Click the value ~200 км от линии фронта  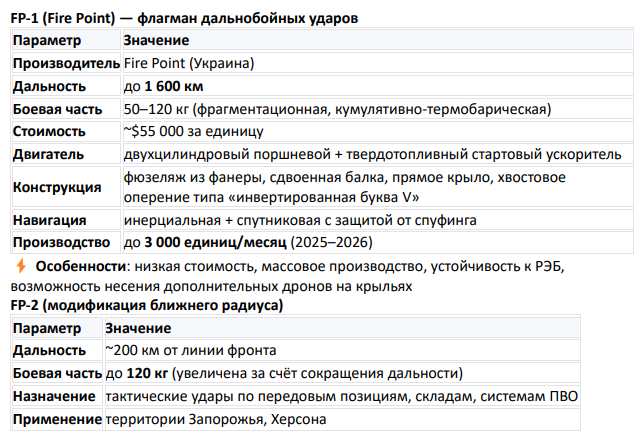coord(191,350)
